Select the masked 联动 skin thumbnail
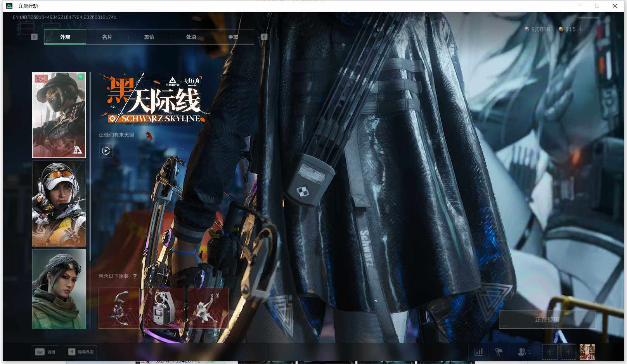627x364 pixels. pos(59,115)
